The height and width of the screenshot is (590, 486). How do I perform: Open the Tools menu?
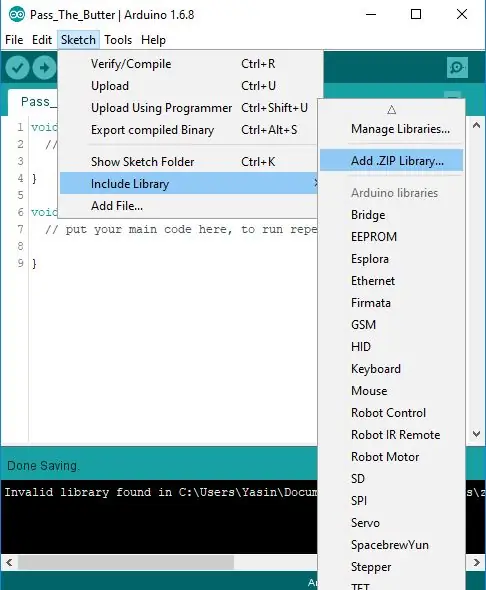118,40
